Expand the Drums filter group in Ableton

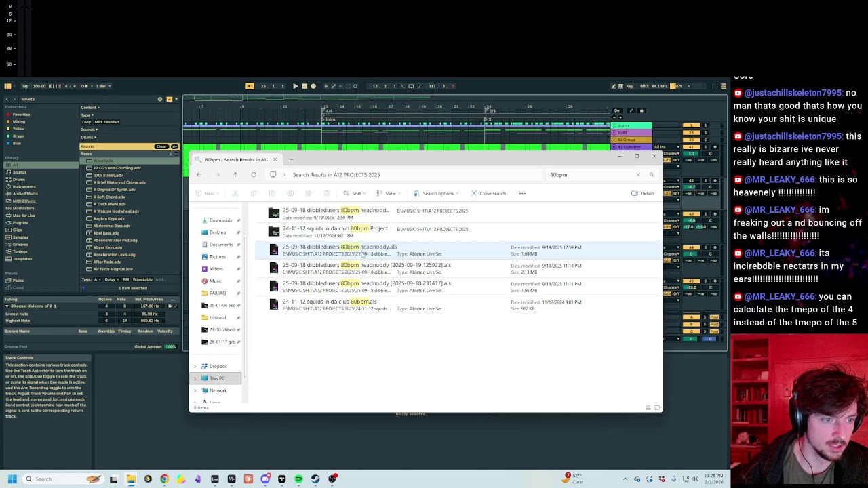click(87, 137)
